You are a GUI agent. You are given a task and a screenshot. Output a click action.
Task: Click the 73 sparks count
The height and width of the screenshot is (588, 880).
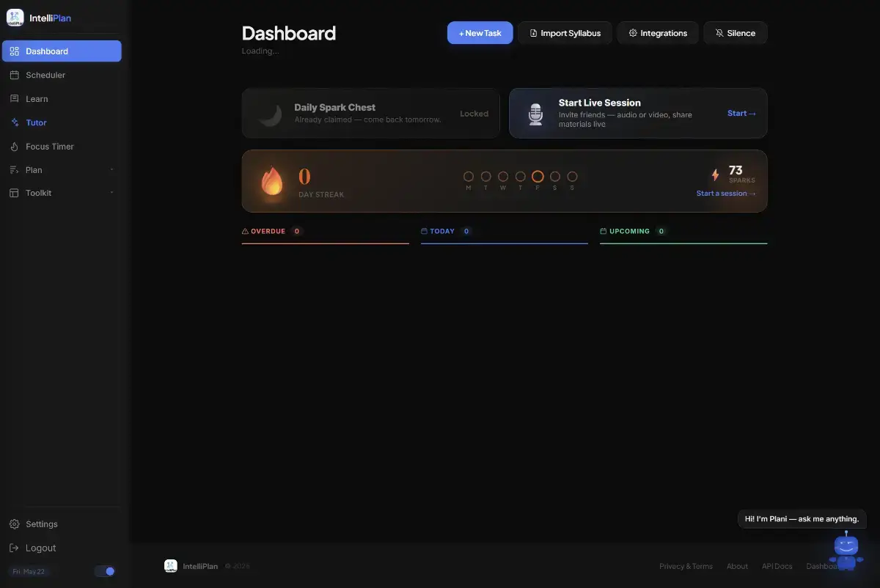coord(736,170)
